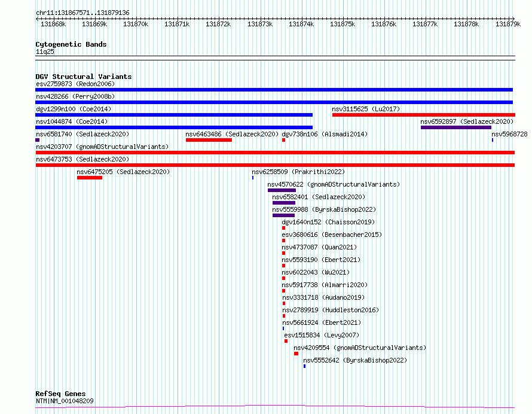Select the dgv738n106 (Alsmadi2014) label
The height and width of the screenshot is (414, 532).
coord(325,134)
